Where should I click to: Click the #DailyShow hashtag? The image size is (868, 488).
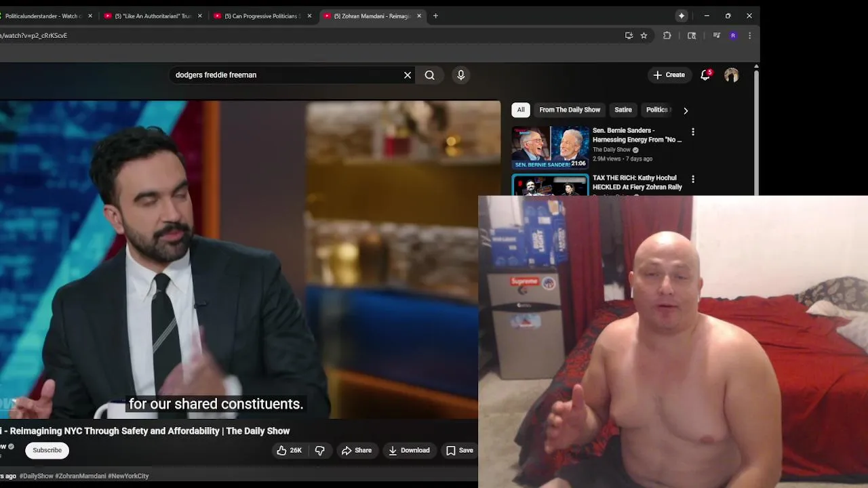(36, 476)
